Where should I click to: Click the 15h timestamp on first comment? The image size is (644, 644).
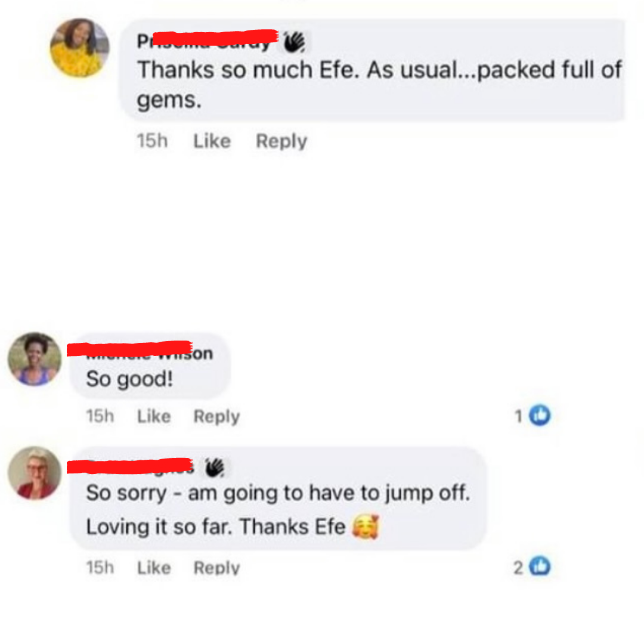point(153,141)
